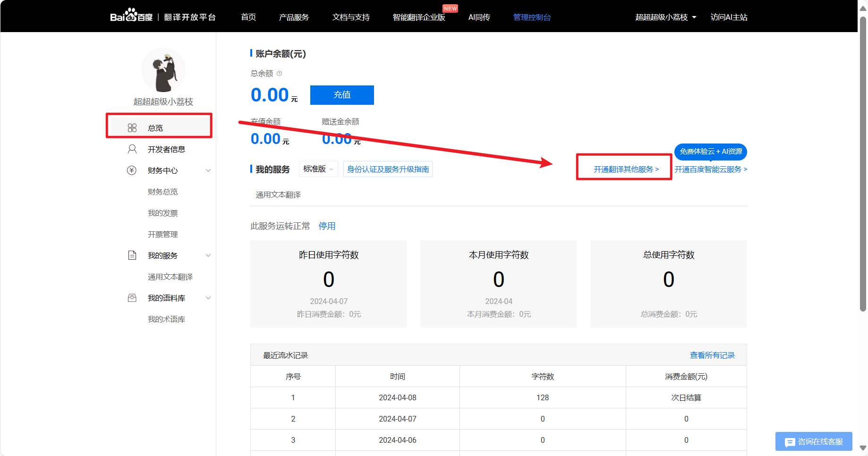Open the 标准版 version dropdown

point(318,169)
